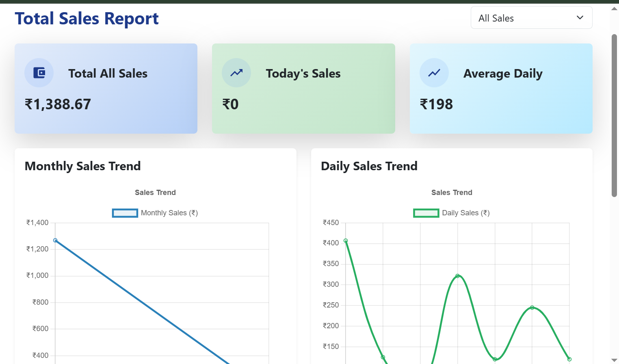Click the ₹1,388.67 total sales amount
Image resolution: width=619 pixels, height=364 pixels.
58,104
